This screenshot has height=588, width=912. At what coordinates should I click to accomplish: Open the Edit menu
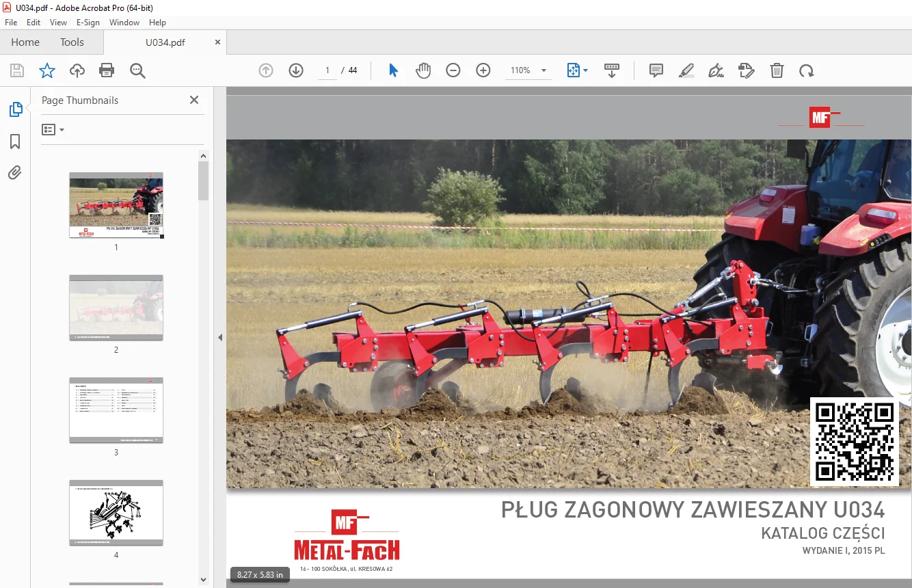coord(33,23)
